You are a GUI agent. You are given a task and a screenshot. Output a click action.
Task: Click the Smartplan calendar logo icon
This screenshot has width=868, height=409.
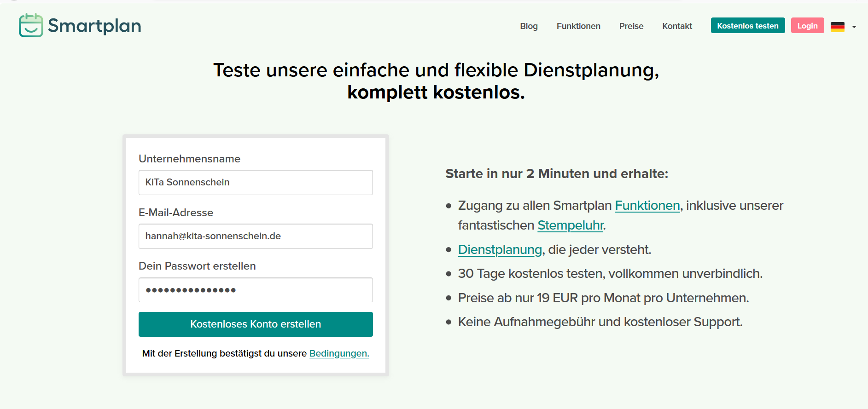click(x=31, y=25)
